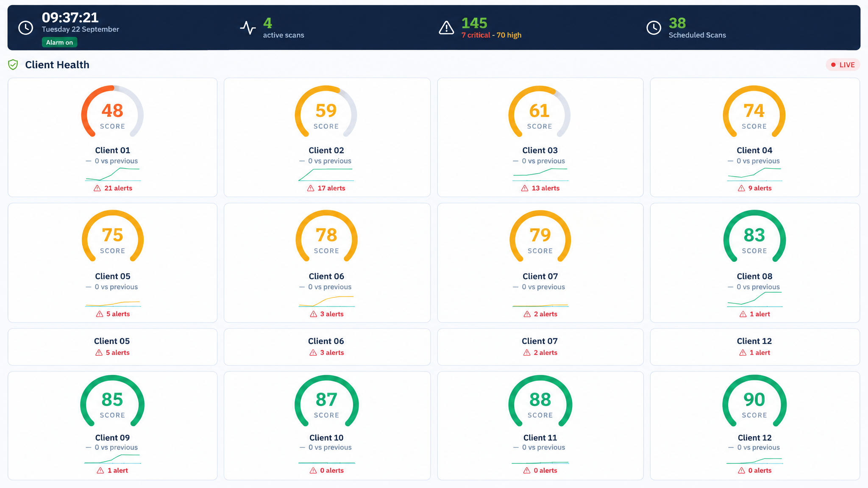
Task: Click the score 85 gauge
Action: [112, 401]
